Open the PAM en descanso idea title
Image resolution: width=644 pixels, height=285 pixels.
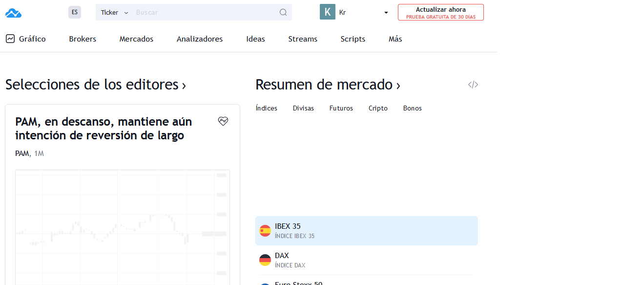pos(104,128)
